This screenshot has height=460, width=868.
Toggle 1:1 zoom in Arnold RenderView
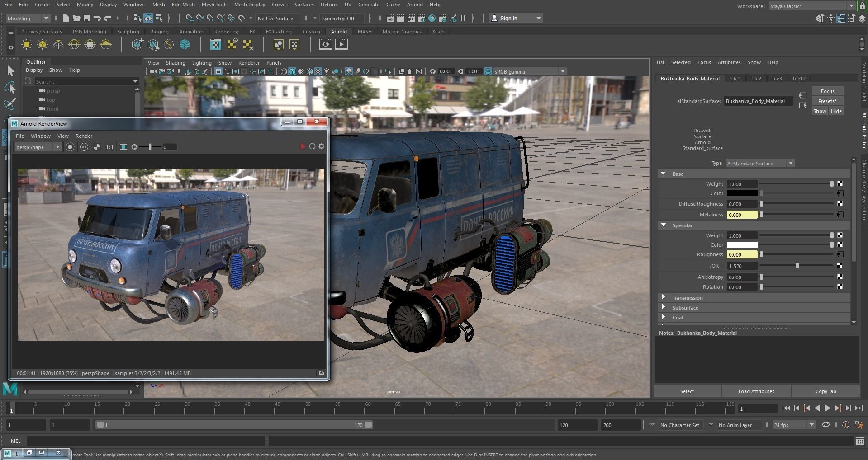point(109,147)
